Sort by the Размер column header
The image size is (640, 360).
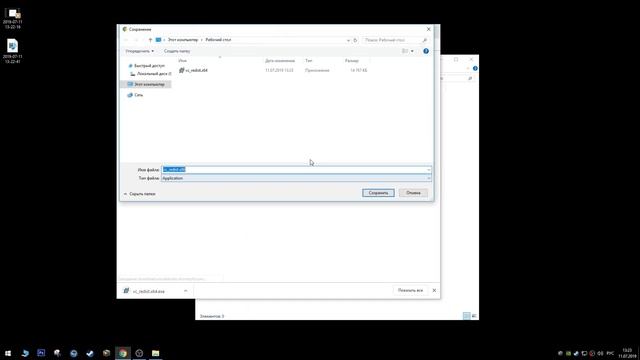pyautogui.click(x=351, y=60)
